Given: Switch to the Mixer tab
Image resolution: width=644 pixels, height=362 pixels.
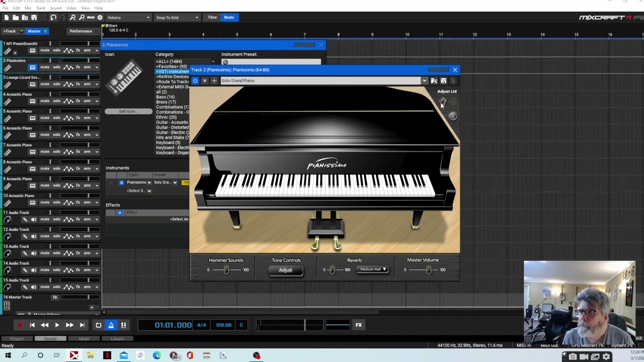Looking at the screenshot, I should tap(84, 339).
